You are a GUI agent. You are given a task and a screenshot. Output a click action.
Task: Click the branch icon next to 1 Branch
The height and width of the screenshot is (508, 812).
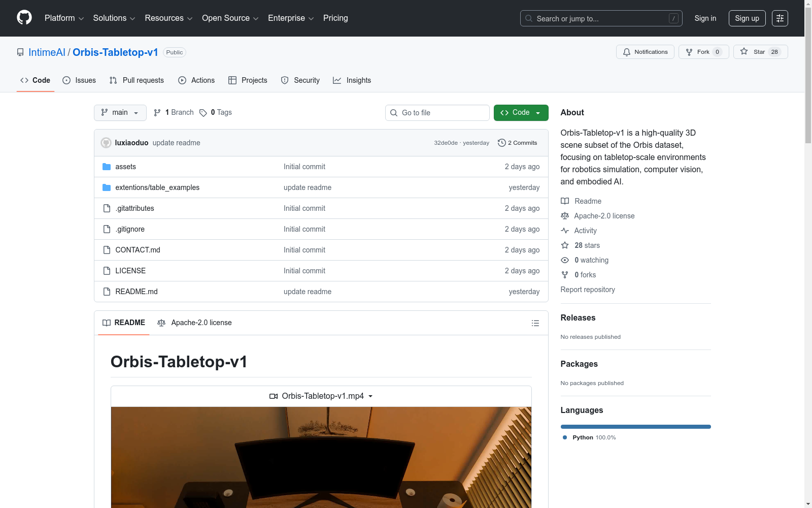157,113
